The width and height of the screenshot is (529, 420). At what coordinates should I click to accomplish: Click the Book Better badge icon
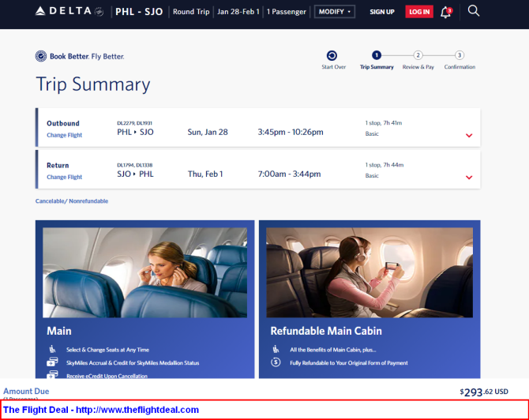point(41,56)
